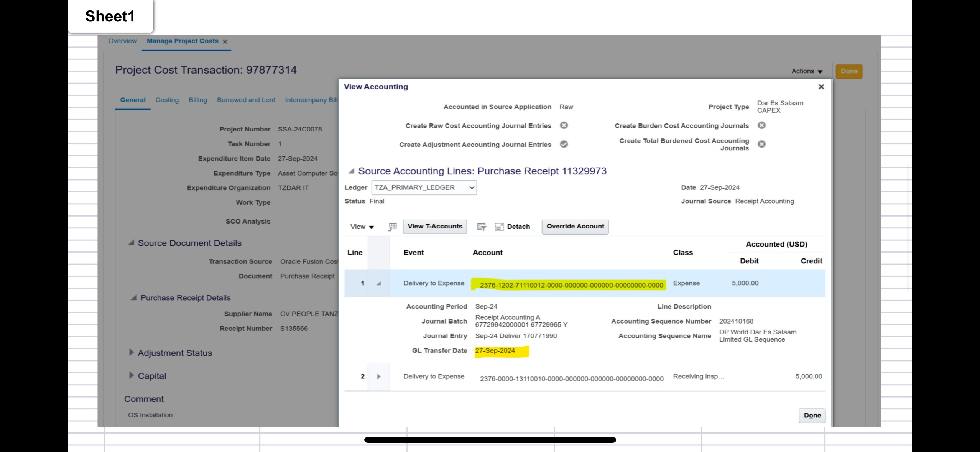This screenshot has width=980, height=452.
Task: Open the Ledger TZA_PRIMARY_LEDGER dropdown
Action: pyautogui.click(x=424, y=187)
